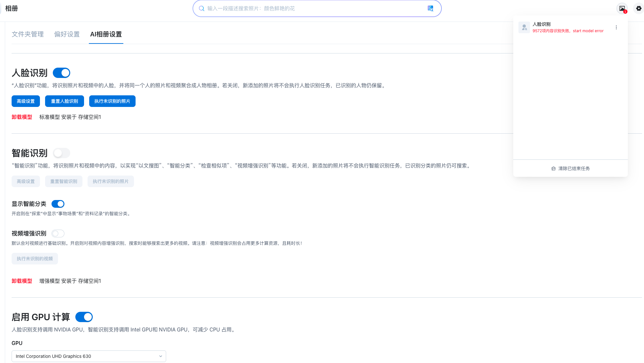Click the 人脸识别 task avatar icon
The width and height of the screenshot is (644, 363).
[x=524, y=27]
